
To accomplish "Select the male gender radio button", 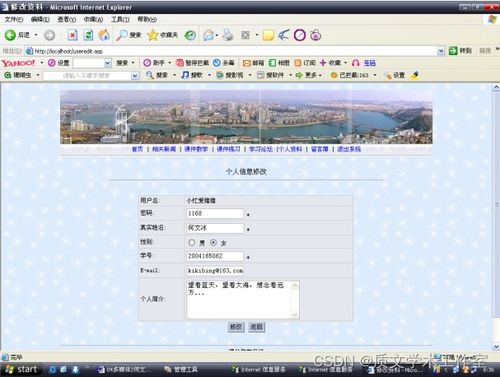I will (x=191, y=242).
